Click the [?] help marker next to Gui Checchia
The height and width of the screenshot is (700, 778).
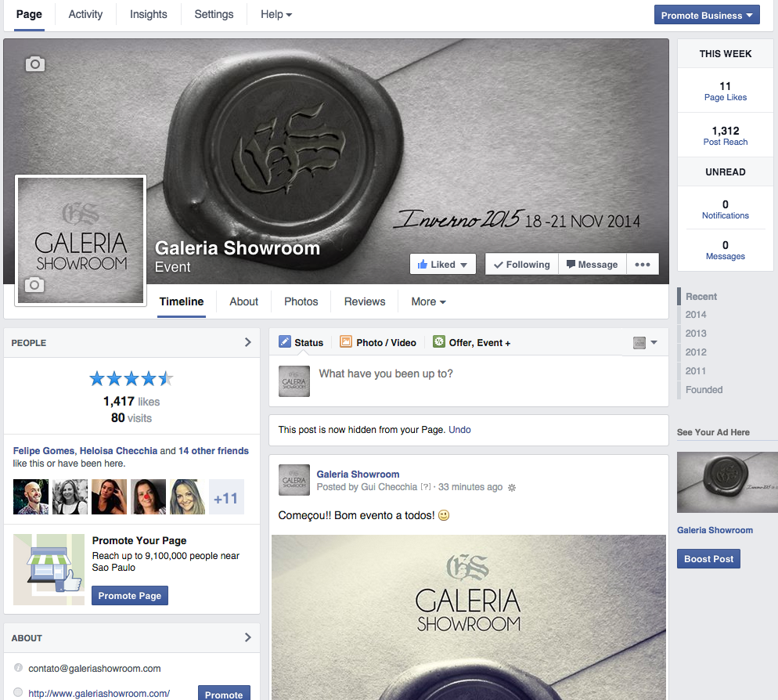coord(426,487)
